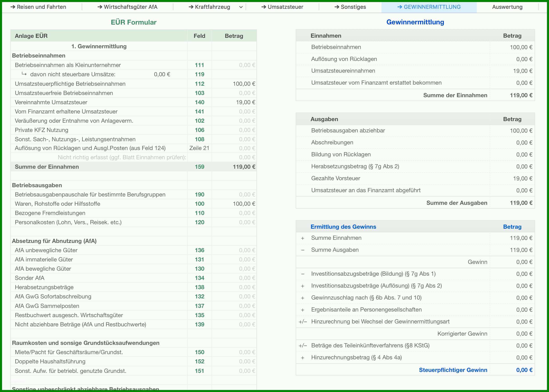549x392 pixels.
Task: Click field number 139
Action: click(x=200, y=324)
